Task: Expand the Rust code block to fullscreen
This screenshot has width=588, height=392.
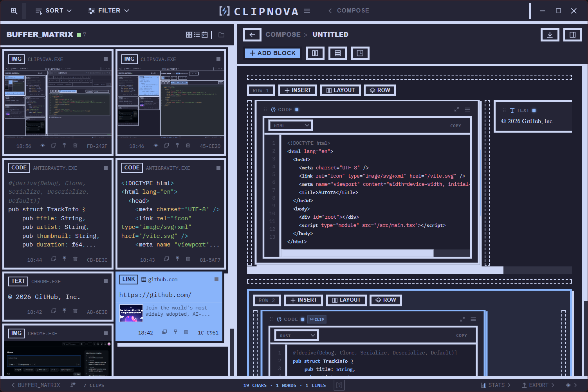Action: click(462, 319)
